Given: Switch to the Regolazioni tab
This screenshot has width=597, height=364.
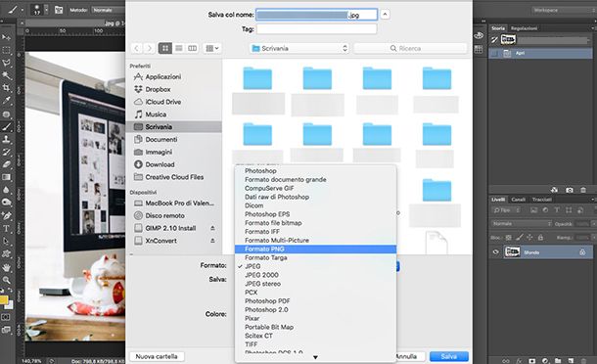Looking at the screenshot, I should click(524, 28).
